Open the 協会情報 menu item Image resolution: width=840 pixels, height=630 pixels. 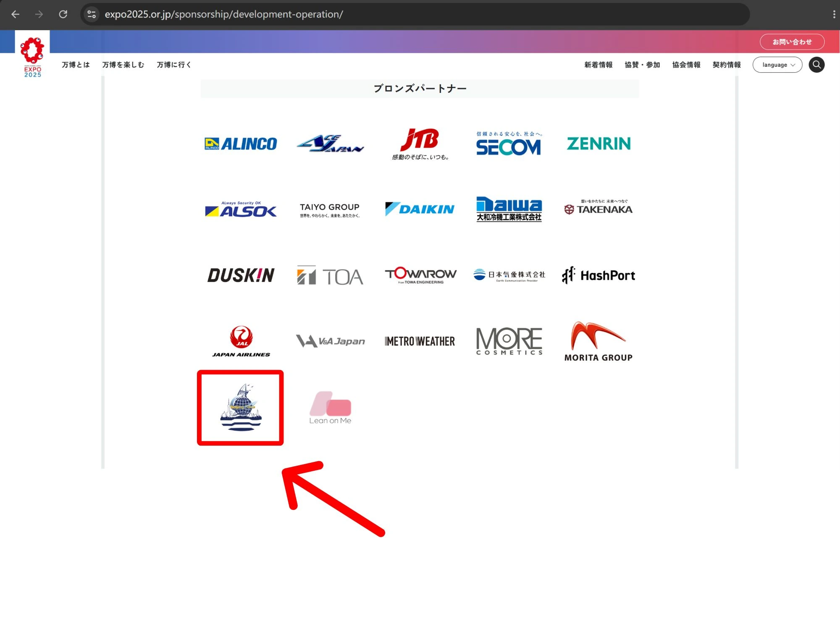pos(686,65)
